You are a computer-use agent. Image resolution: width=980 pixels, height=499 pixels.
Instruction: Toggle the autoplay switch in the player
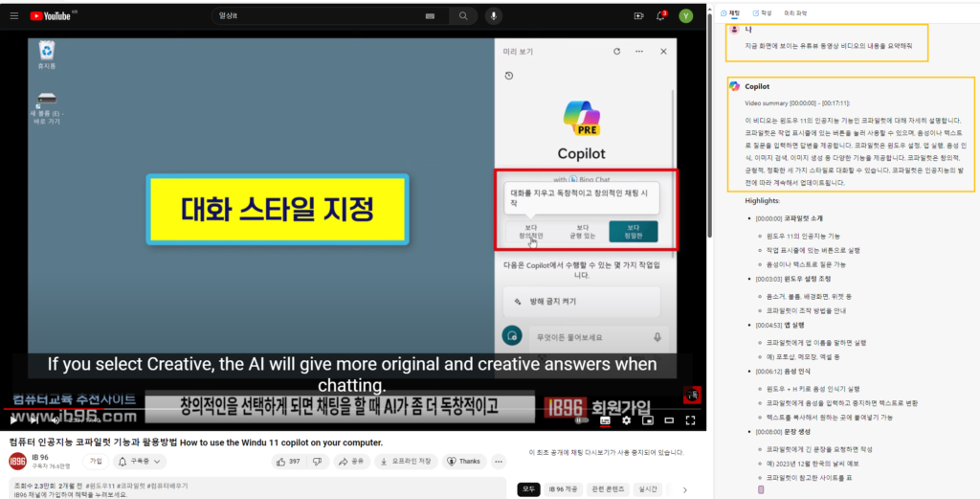[x=582, y=420]
